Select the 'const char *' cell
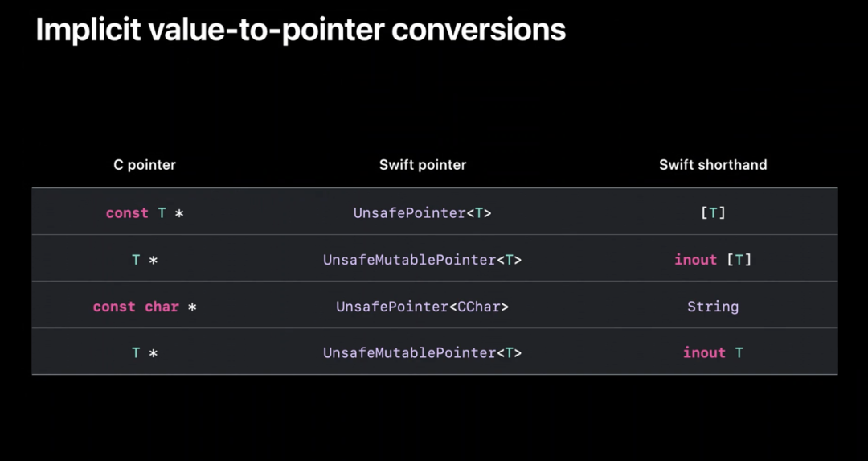Viewport: 868px width, 461px height. pyautogui.click(x=145, y=307)
